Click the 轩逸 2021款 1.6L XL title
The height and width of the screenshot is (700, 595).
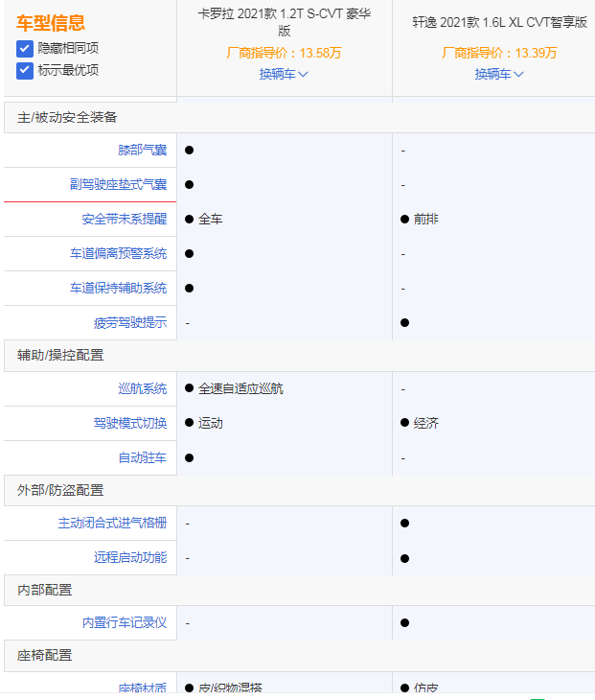pyautogui.click(x=499, y=22)
